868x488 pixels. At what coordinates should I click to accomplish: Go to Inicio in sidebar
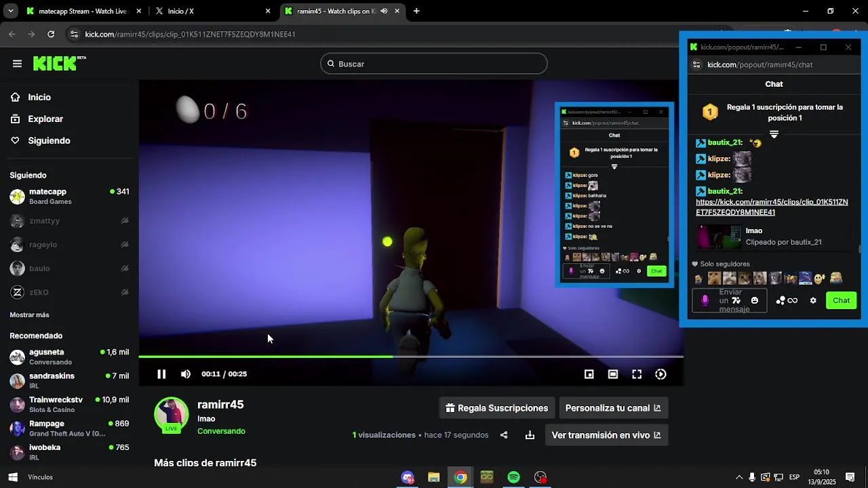pyautogui.click(x=39, y=98)
